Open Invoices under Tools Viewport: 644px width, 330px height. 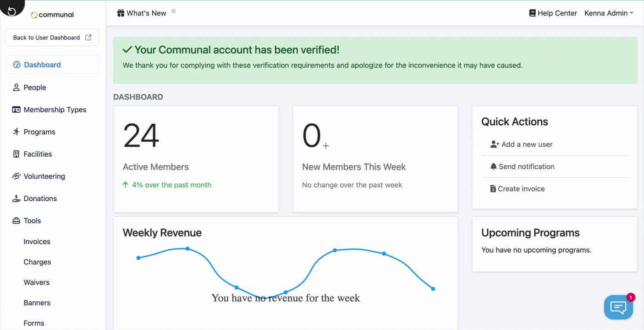pyautogui.click(x=37, y=242)
